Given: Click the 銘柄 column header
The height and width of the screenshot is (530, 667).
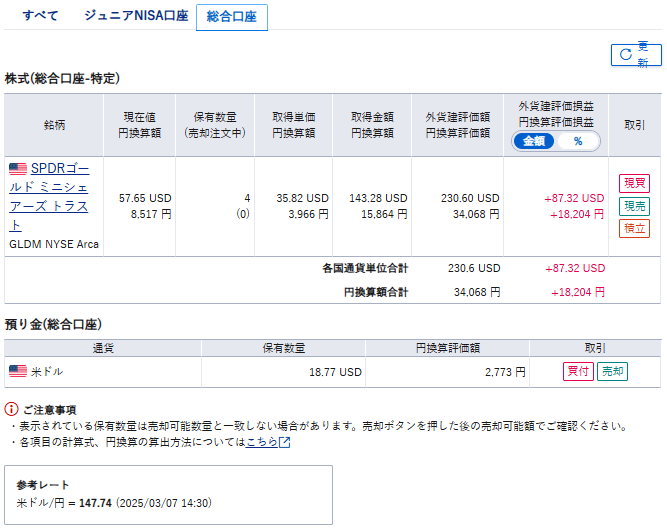Looking at the screenshot, I should (54, 125).
